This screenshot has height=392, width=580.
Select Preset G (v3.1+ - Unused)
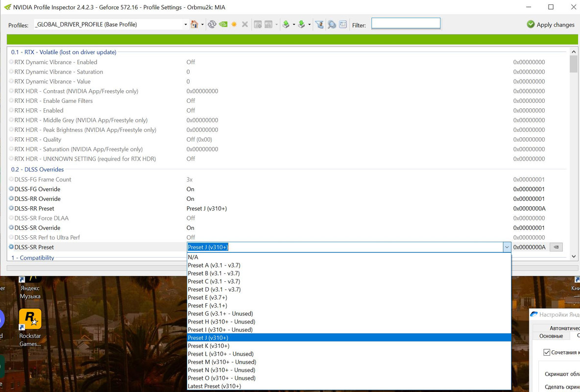[349, 314]
